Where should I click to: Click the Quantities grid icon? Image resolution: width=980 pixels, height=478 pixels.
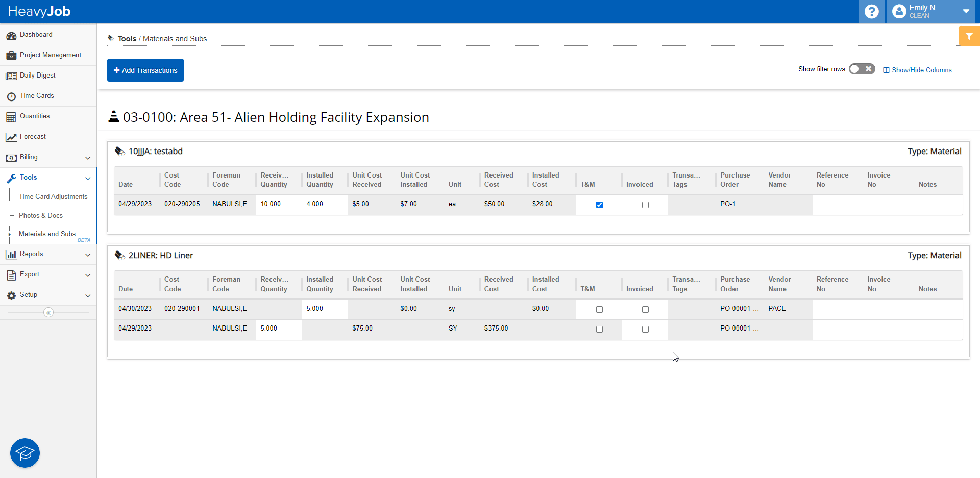pos(11,117)
